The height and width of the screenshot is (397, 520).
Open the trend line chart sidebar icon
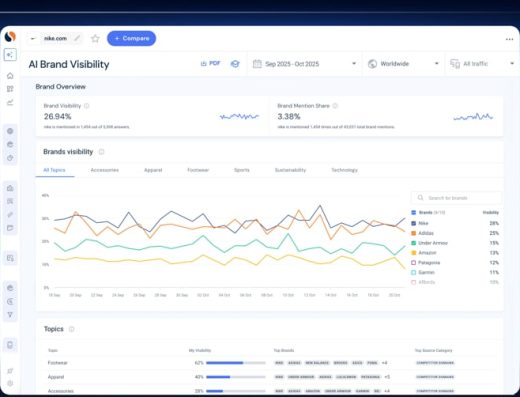(10, 102)
